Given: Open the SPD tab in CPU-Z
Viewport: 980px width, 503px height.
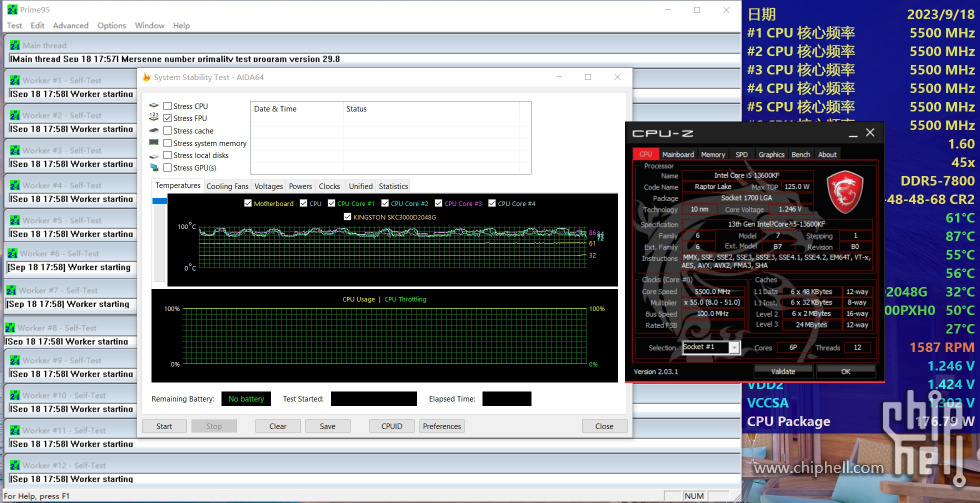Looking at the screenshot, I should coord(741,154).
